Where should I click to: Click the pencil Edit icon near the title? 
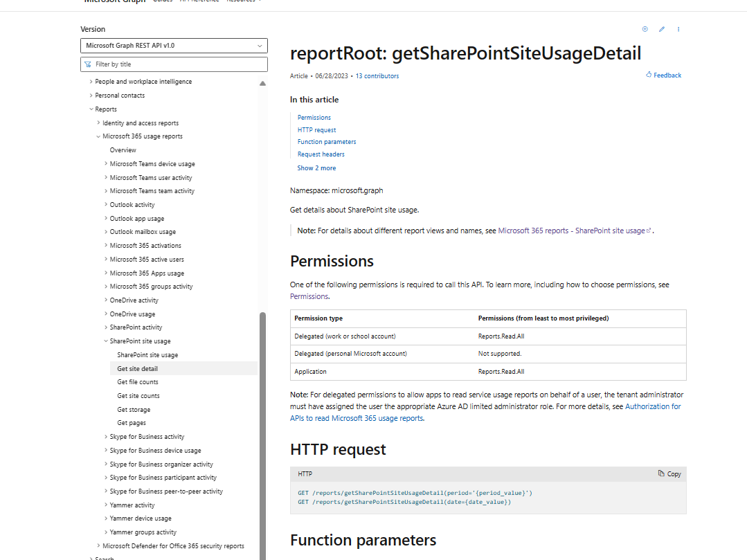point(661,28)
